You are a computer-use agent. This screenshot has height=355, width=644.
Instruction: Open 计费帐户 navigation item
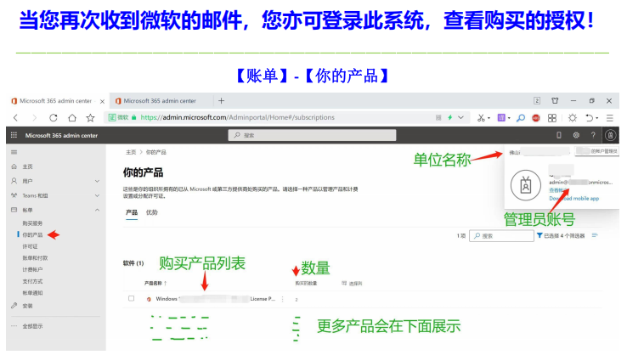32,269
